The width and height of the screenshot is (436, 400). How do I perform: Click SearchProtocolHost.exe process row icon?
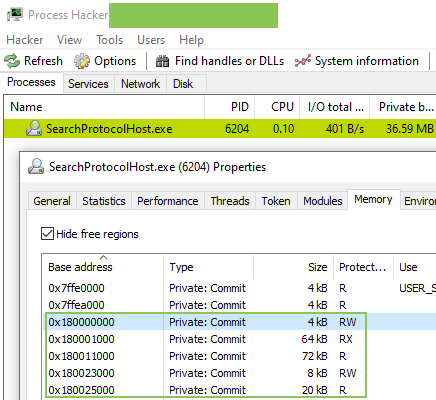34,129
